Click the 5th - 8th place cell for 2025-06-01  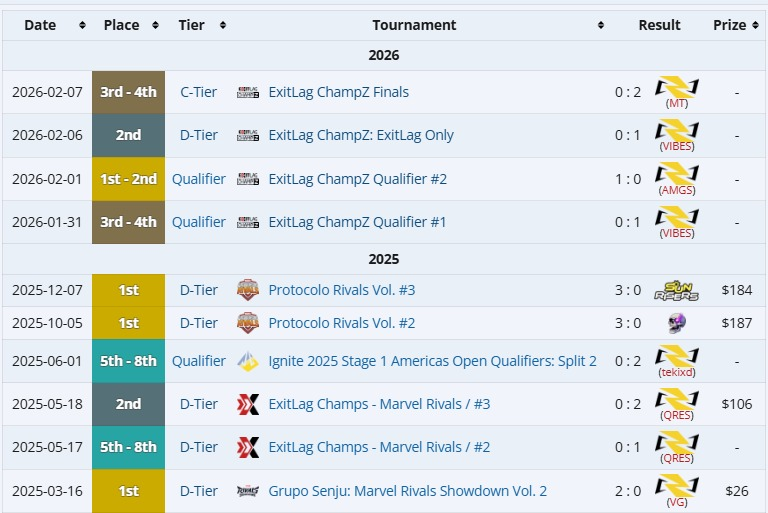[x=128, y=361]
